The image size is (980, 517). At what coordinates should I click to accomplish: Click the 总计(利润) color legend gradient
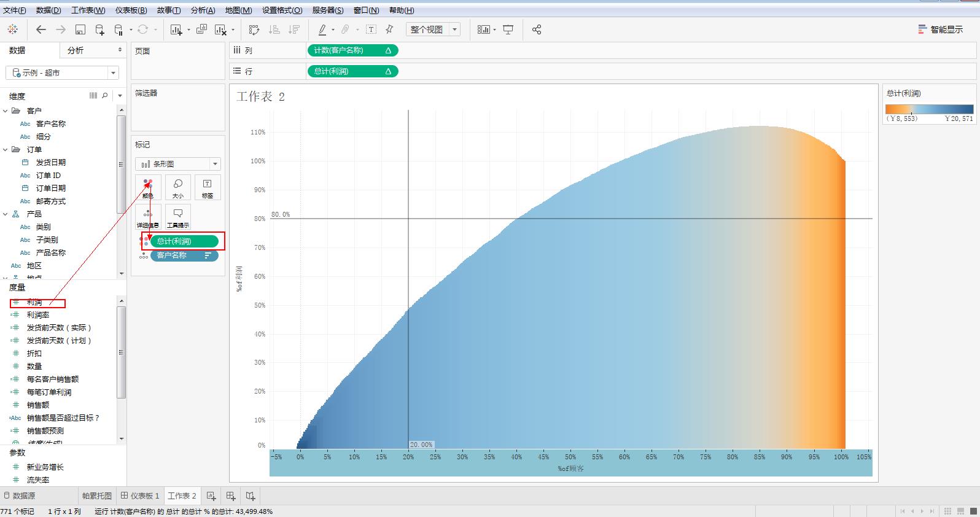tap(929, 109)
